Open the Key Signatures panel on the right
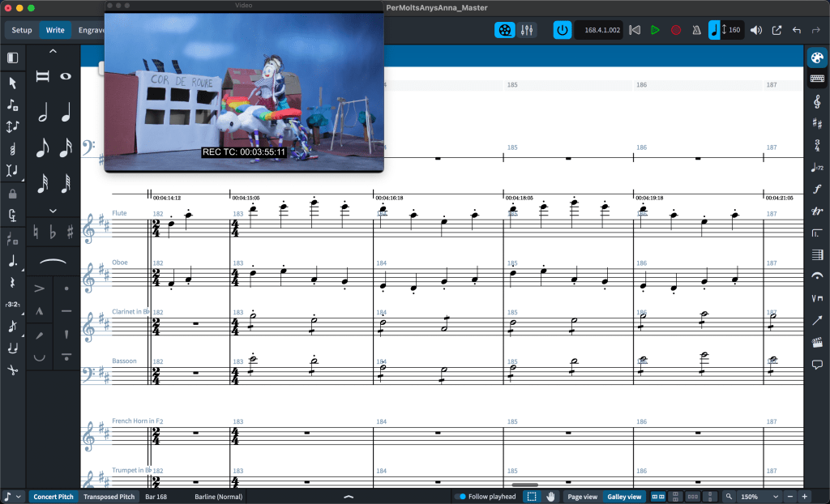The width and height of the screenshot is (830, 504). tap(817, 123)
